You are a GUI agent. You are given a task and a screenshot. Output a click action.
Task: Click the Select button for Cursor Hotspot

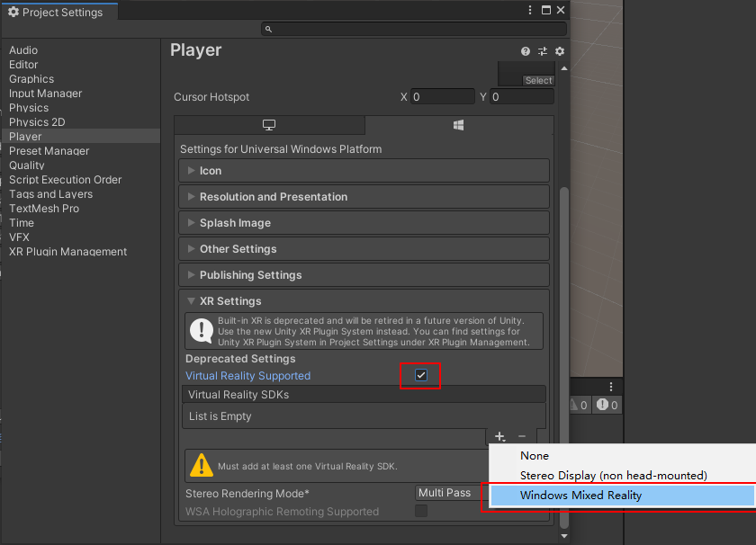pyautogui.click(x=538, y=79)
